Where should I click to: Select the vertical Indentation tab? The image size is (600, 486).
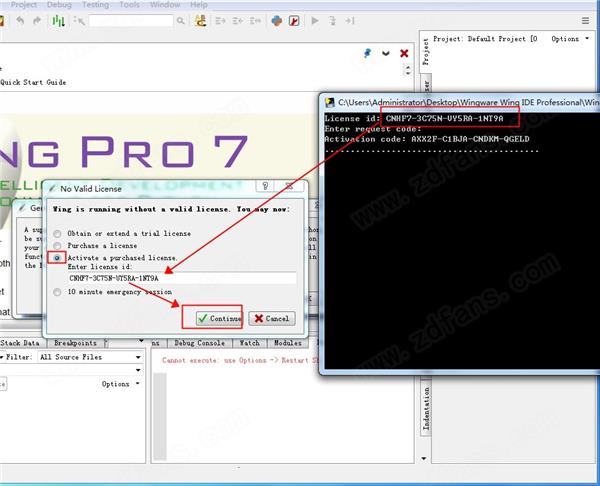point(426,408)
